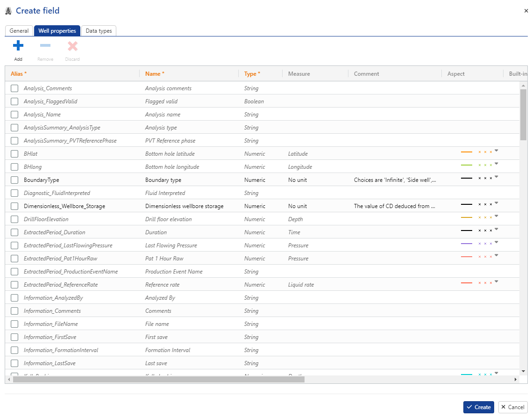This screenshot has height=418, width=532.
Task: Click the 'Choices are Infinite' comment cell
Action: 395,180
